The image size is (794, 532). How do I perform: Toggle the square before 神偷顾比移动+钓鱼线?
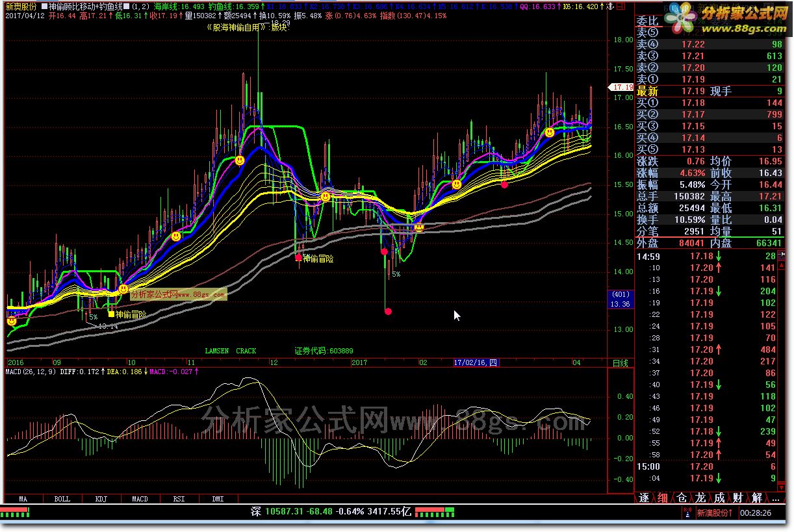tap(44, 6)
